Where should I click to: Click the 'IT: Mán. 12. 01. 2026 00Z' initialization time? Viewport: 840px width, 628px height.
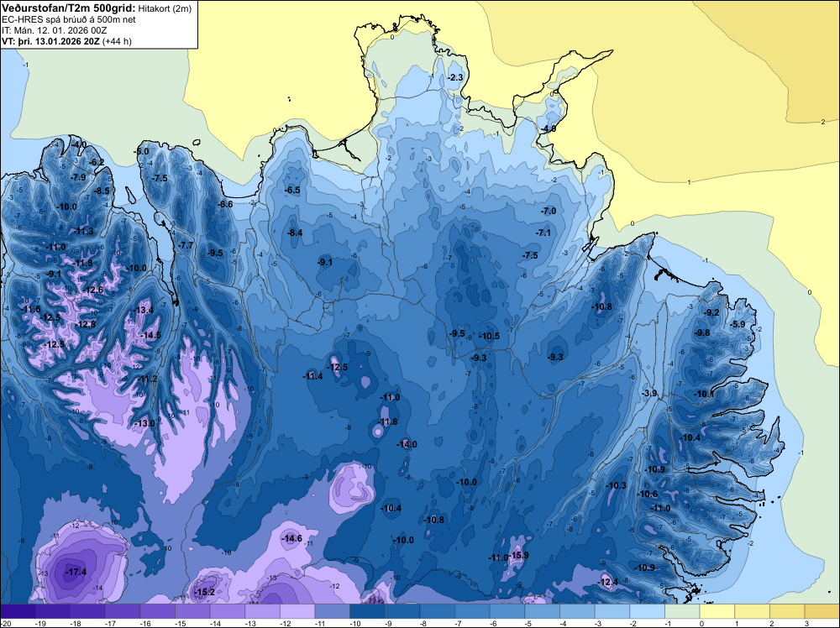click(x=54, y=30)
